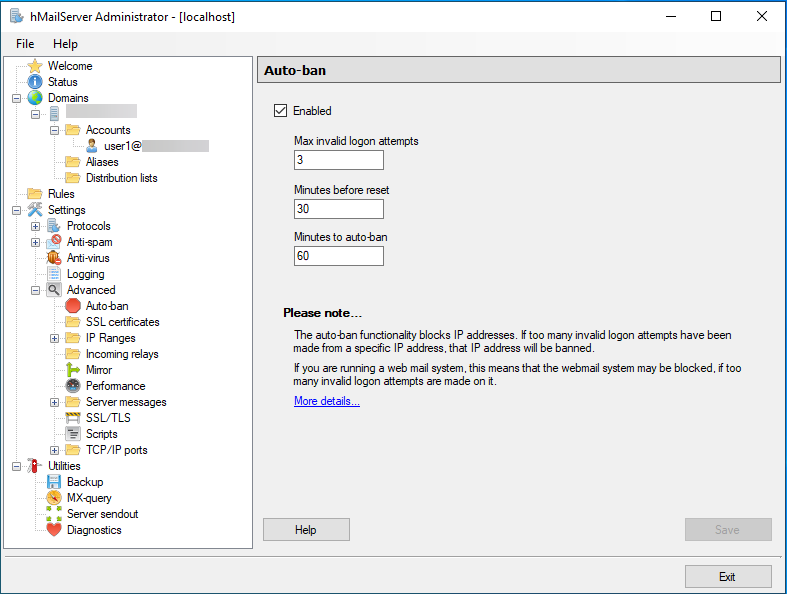Click the Help button
The image size is (787, 594).
click(306, 530)
